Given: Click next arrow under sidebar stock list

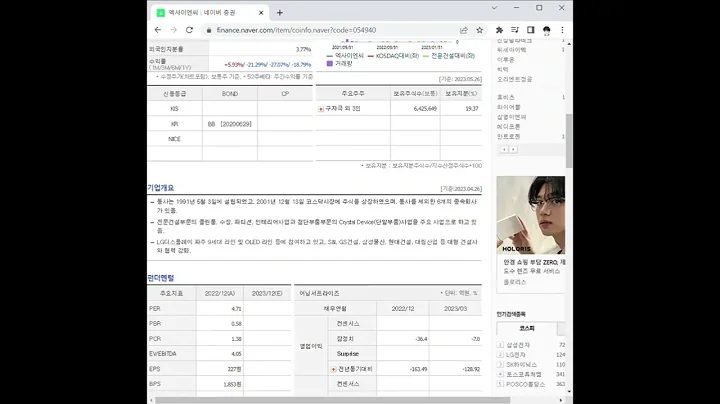Looking at the screenshot, I should (x=513, y=150).
